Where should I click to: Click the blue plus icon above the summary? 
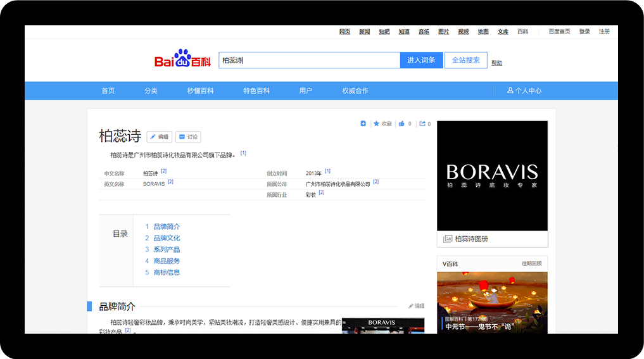363,123
